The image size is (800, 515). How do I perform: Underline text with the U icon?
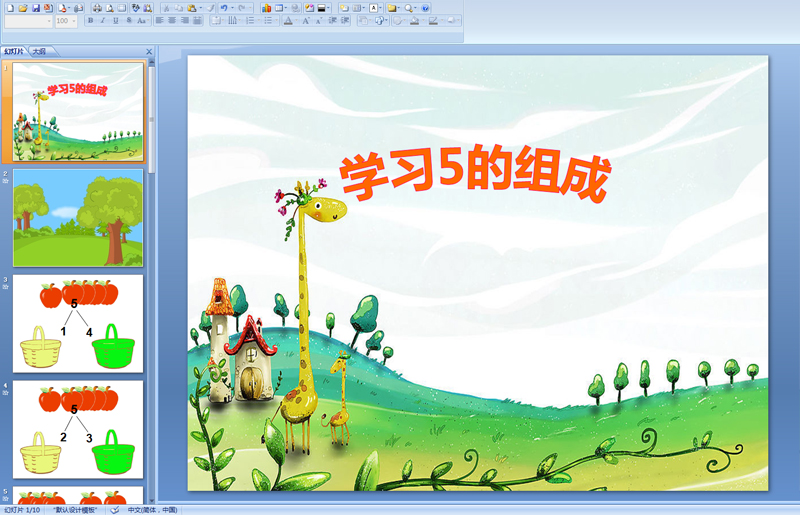point(115,20)
